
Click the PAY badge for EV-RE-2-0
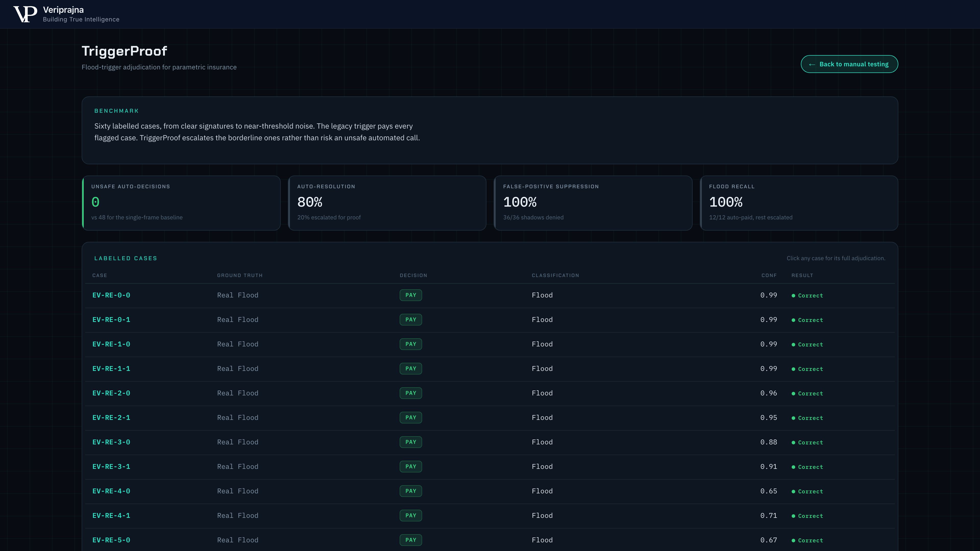pyautogui.click(x=410, y=393)
